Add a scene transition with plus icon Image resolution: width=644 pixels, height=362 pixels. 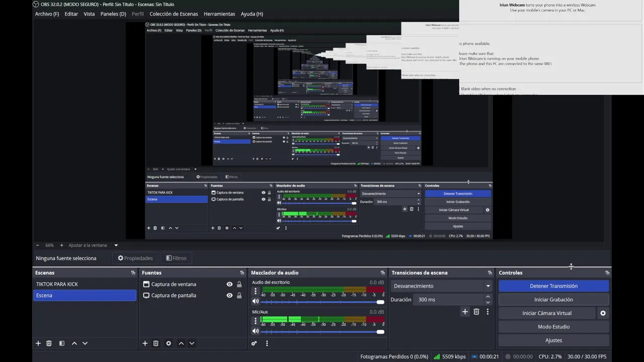[x=465, y=312]
